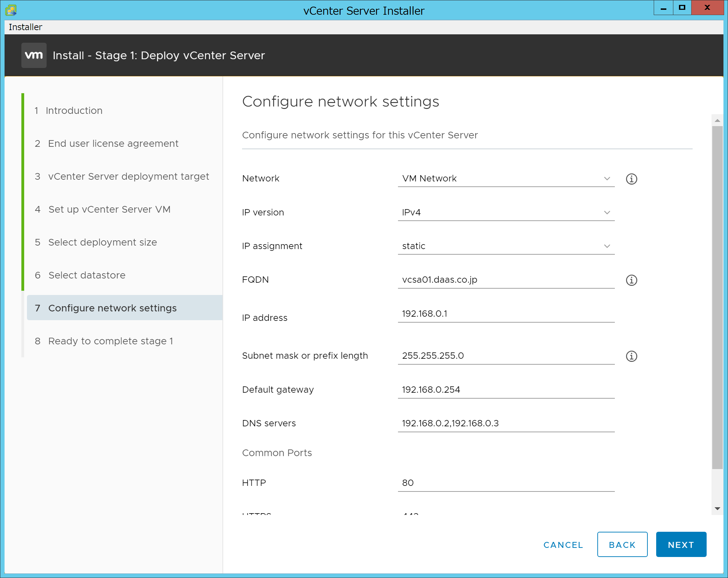Viewport: 728px width, 578px height.
Task: Go to step 5 Select deployment size
Action: pos(96,242)
